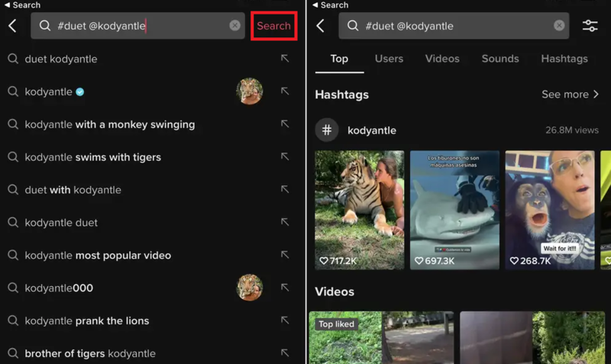
Task: Fill arrow for 'brother of tigers' row
Action: (x=285, y=353)
